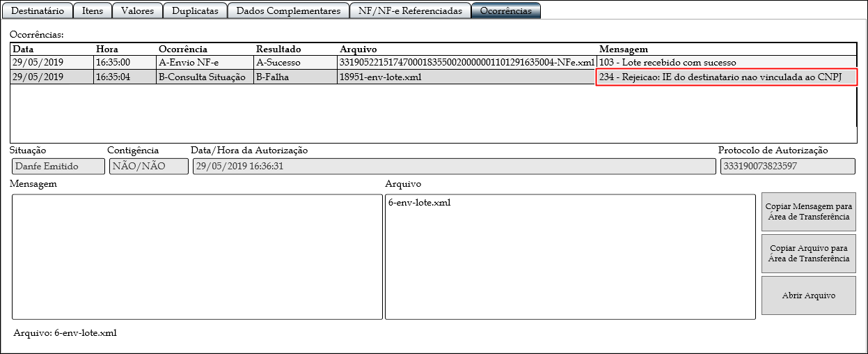This screenshot has height=354, width=868.
Task: Open the Dados Complementares tab
Action: point(288,10)
